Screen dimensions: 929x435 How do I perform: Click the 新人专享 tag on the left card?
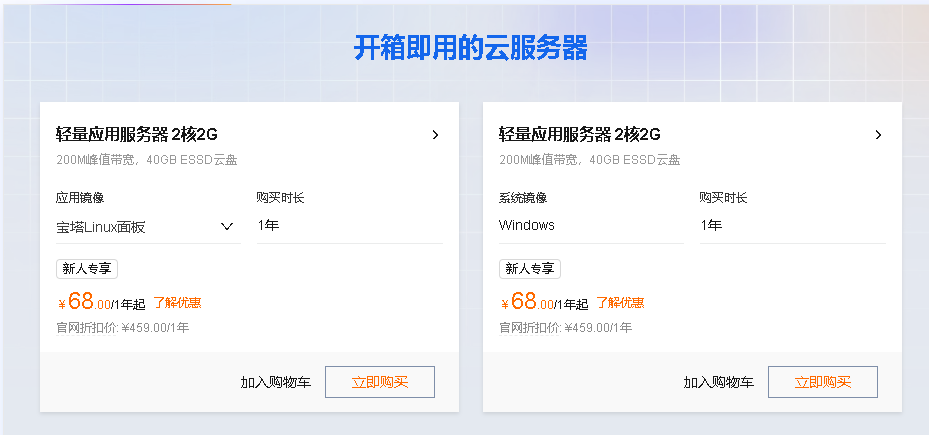click(x=87, y=269)
